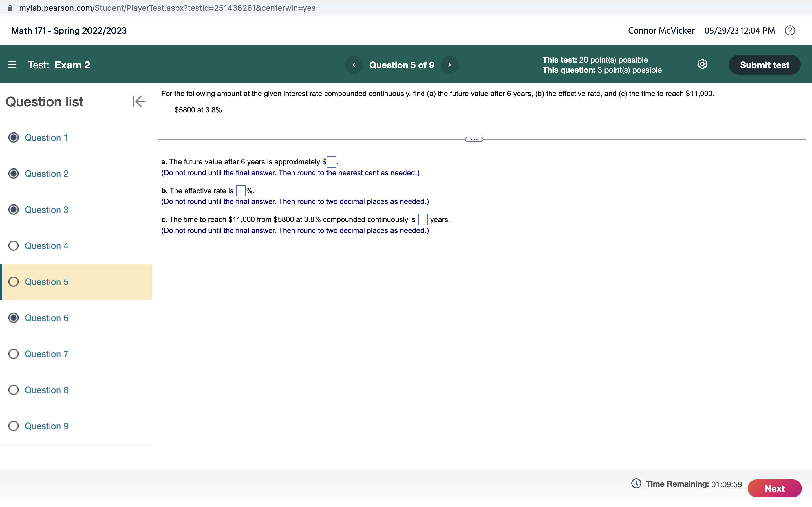The width and height of the screenshot is (812, 507).
Task: Click the future value answer input box
Action: tap(331, 161)
